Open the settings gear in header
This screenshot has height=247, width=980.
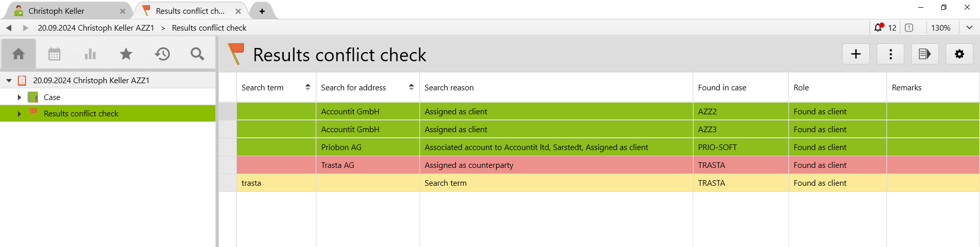[960, 54]
